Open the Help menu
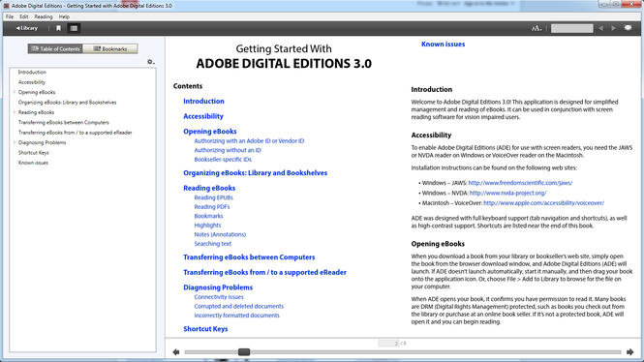Screen dimensions: 644x362 pyautogui.click(x=64, y=16)
